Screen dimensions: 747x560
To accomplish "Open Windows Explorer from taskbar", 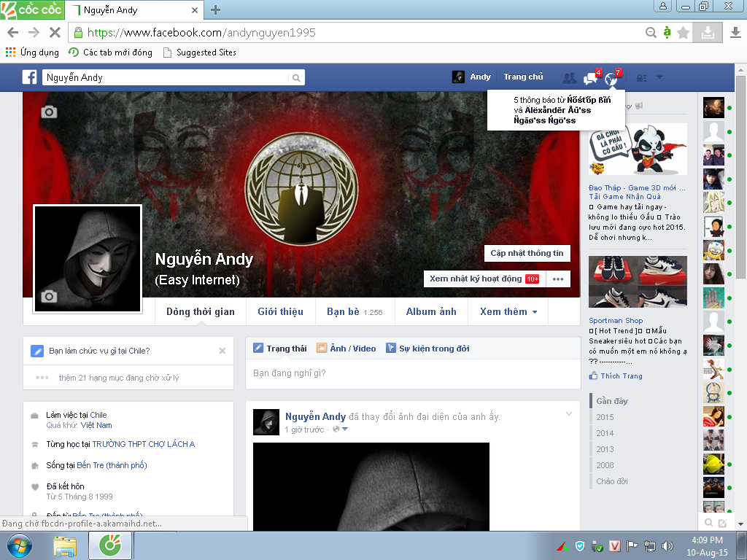I will 65,546.
